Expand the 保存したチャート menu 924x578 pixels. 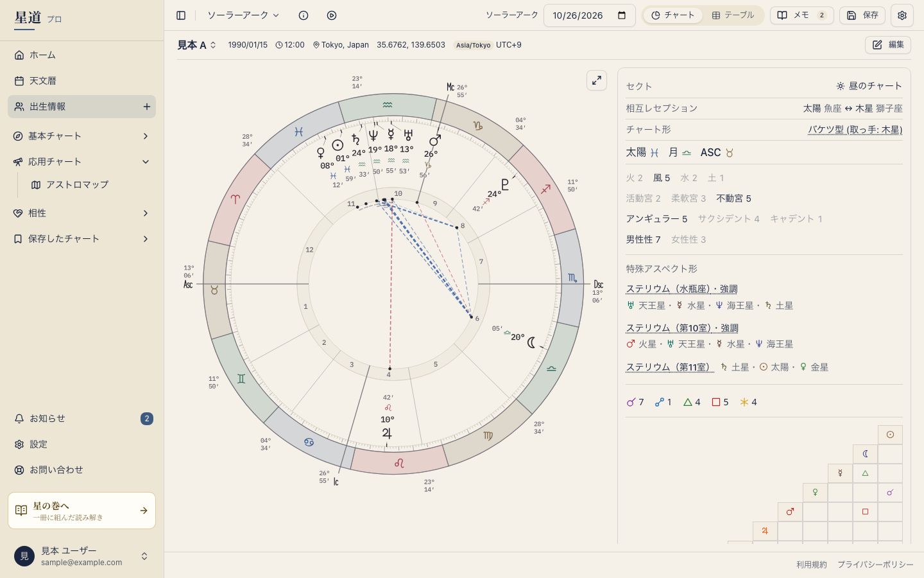point(81,239)
